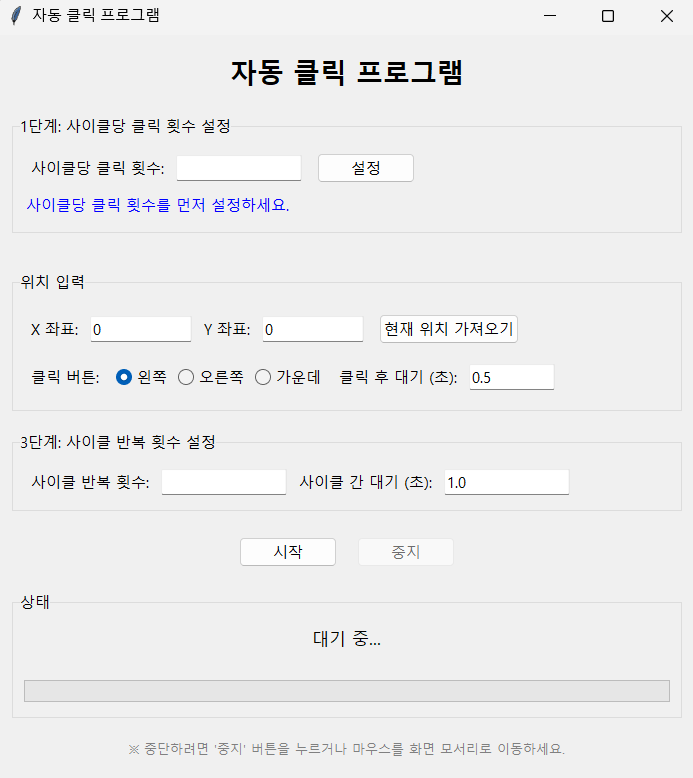This screenshot has height=778, width=693.
Task: Focus the 클릭 후 대기 (초) field
Action: point(511,377)
